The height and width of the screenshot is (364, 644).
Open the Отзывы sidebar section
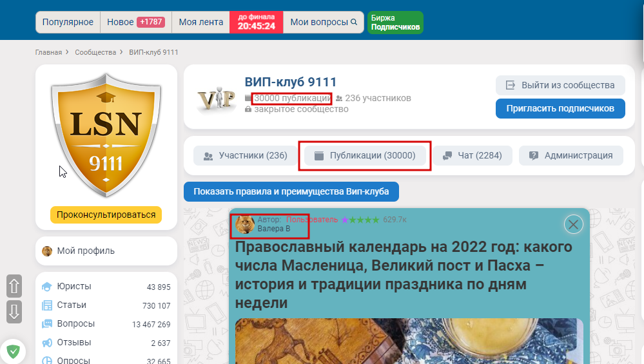pos(106,343)
